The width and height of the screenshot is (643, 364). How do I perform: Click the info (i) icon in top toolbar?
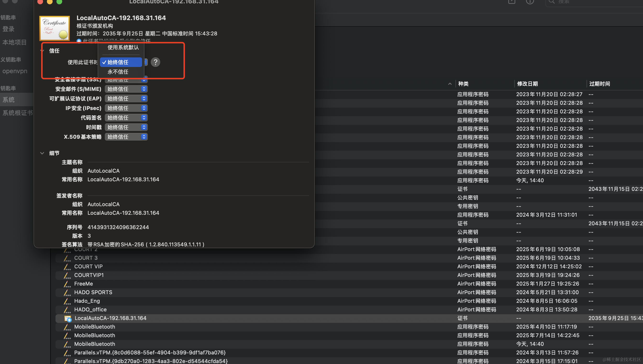pyautogui.click(x=530, y=2)
